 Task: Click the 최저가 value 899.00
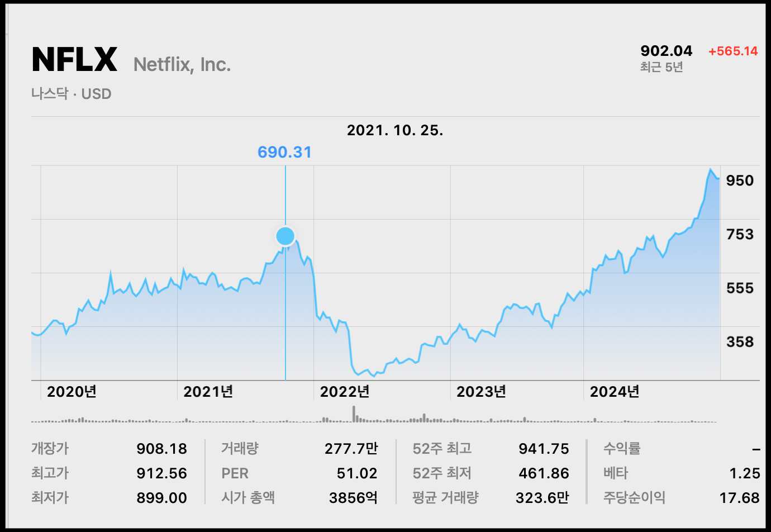tap(161, 498)
